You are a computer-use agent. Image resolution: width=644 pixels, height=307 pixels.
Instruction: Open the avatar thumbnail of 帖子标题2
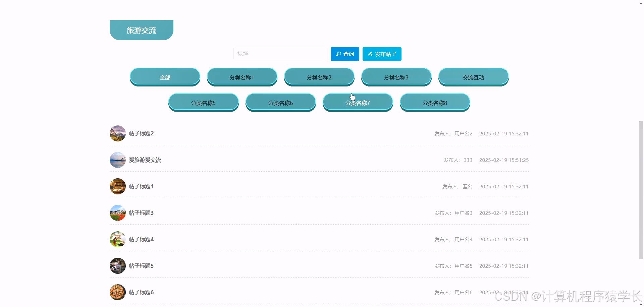118,133
